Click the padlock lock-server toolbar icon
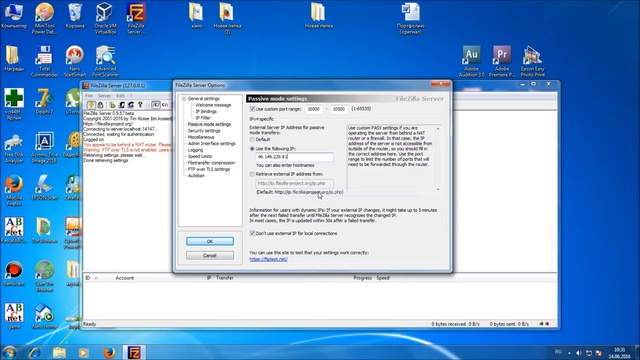The height and width of the screenshot is (360, 640). coord(100,105)
